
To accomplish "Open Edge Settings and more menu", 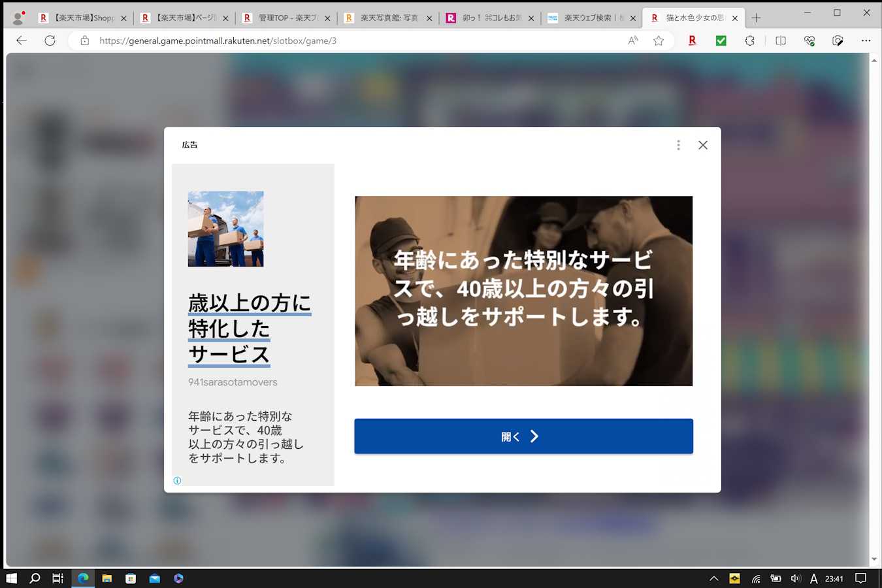I will [x=866, y=41].
